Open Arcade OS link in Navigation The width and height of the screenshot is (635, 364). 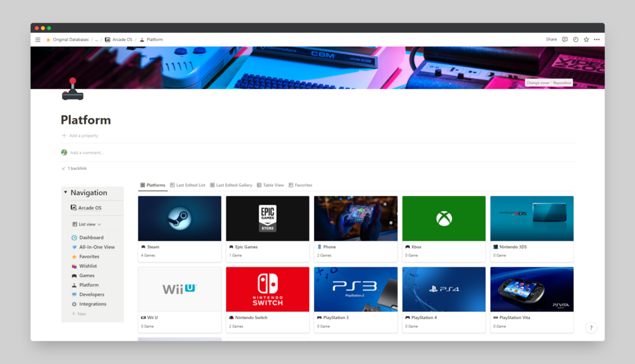87,208
